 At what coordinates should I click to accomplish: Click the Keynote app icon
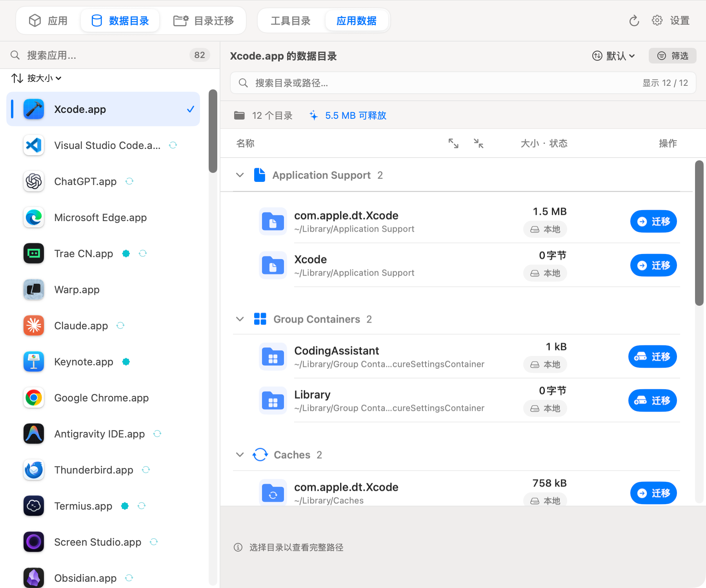(x=34, y=362)
